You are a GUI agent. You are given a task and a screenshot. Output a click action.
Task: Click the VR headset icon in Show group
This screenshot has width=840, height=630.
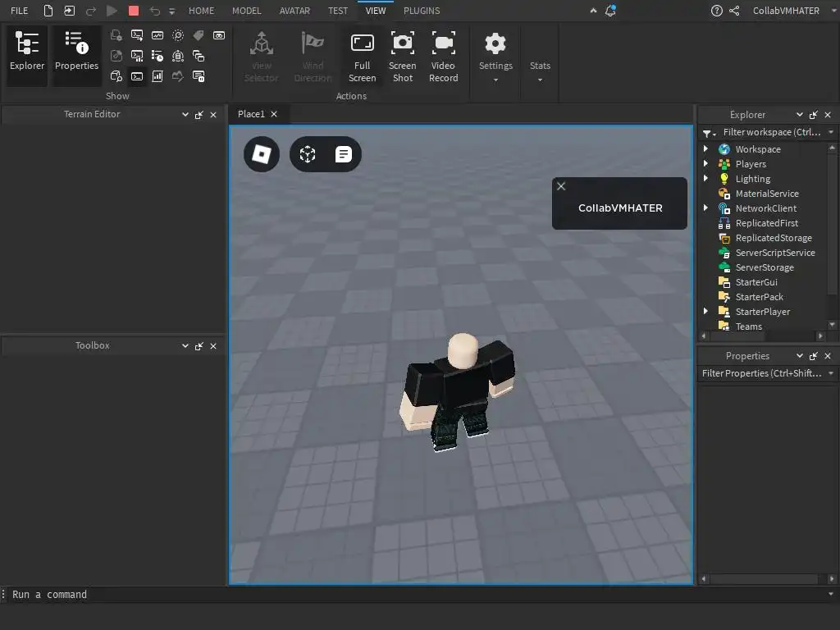tap(218, 35)
